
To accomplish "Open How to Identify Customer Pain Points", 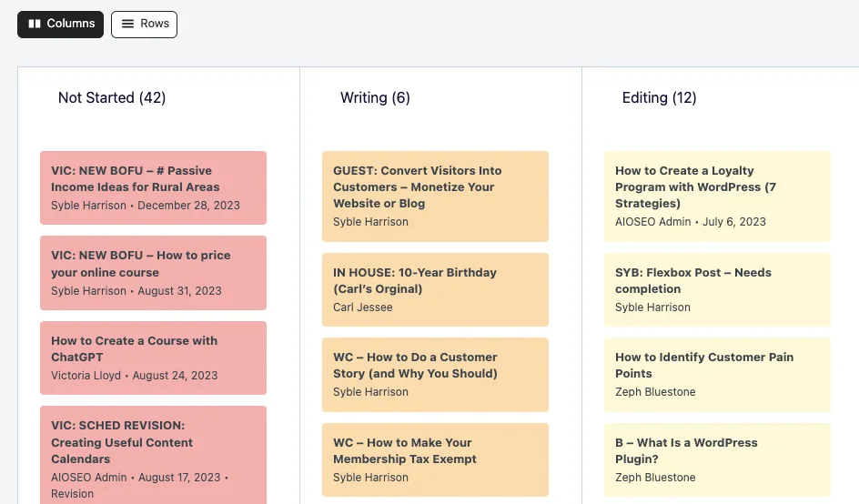I will (717, 375).
